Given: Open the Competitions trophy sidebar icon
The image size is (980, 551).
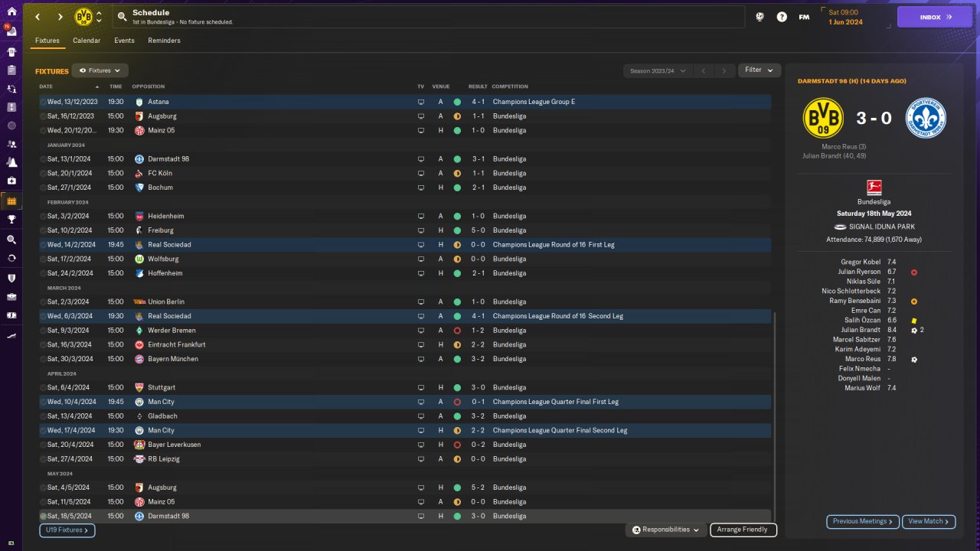Looking at the screenshot, I should pos(11,220).
